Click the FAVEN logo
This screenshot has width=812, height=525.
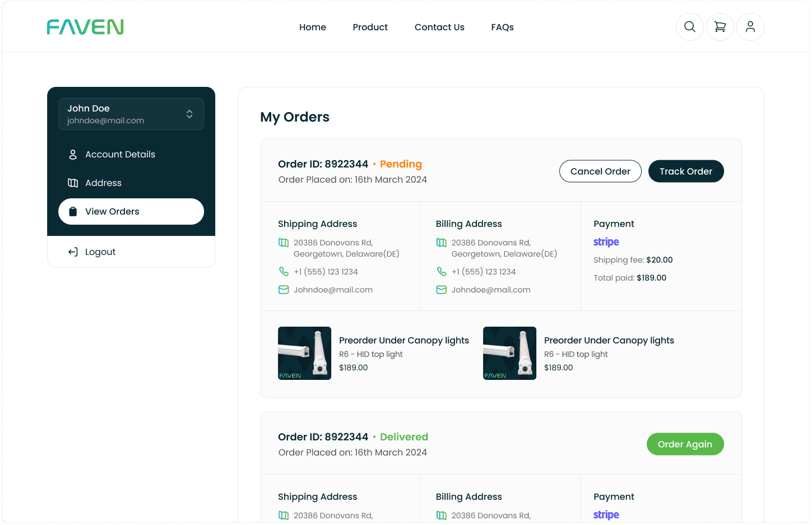(85, 27)
